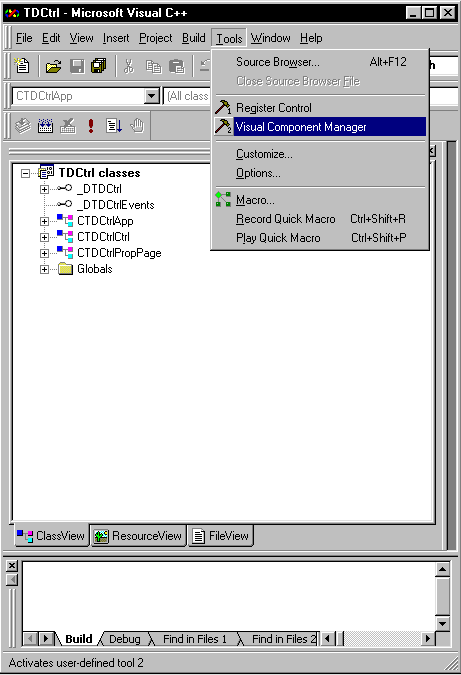This screenshot has height=675, width=461.
Task: Click output horizontal scroll right arrow
Action: [428, 638]
